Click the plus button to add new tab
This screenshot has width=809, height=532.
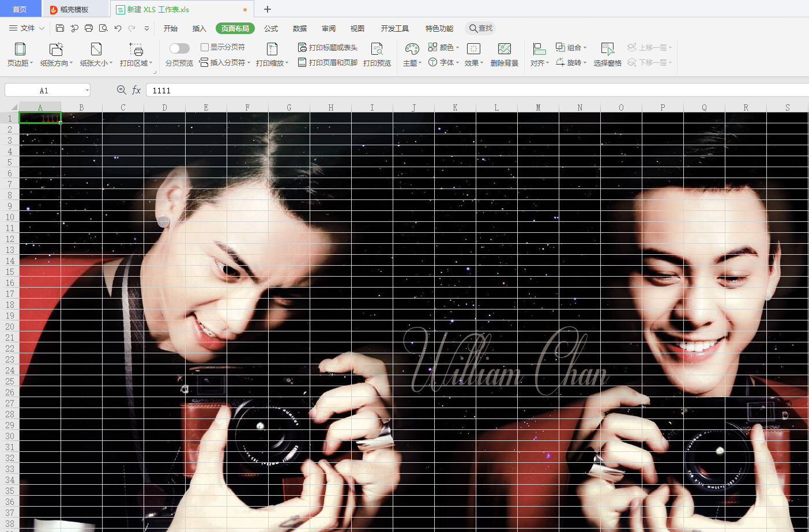[x=268, y=9]
